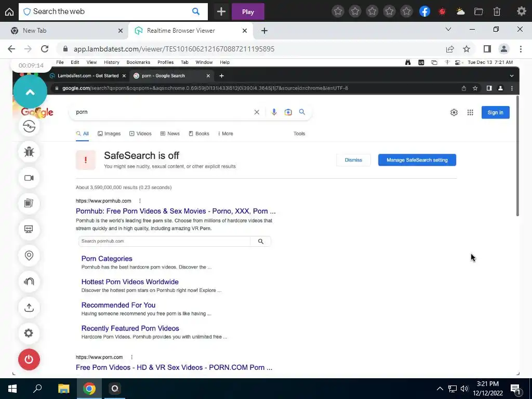Open Windows Start menu
The width and height of the screenshot is (532, 399).
point(12,389)
